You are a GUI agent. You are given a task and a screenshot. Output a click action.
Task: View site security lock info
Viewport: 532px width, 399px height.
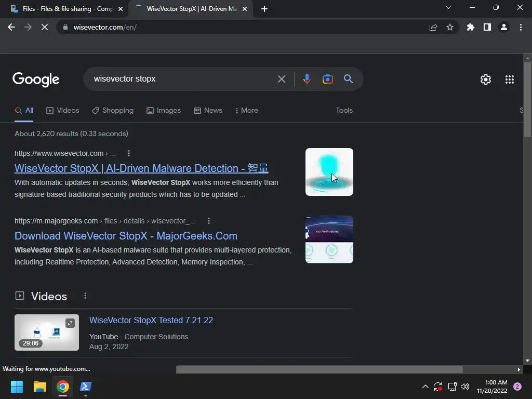click(x=65, y=27)
